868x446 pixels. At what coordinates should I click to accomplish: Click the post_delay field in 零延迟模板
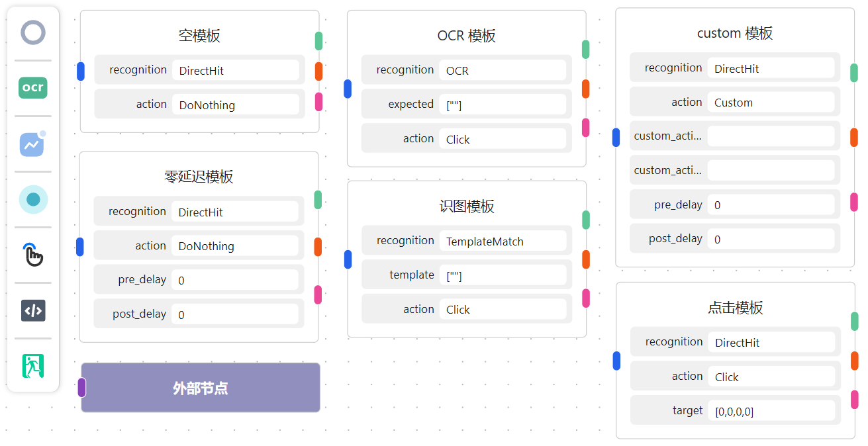(x=234, y=314)
